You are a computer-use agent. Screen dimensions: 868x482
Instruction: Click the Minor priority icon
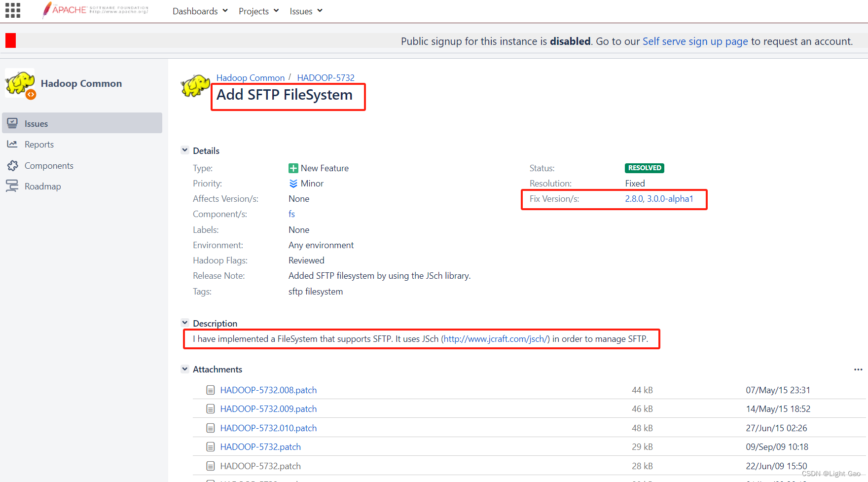tap(292, 183)
